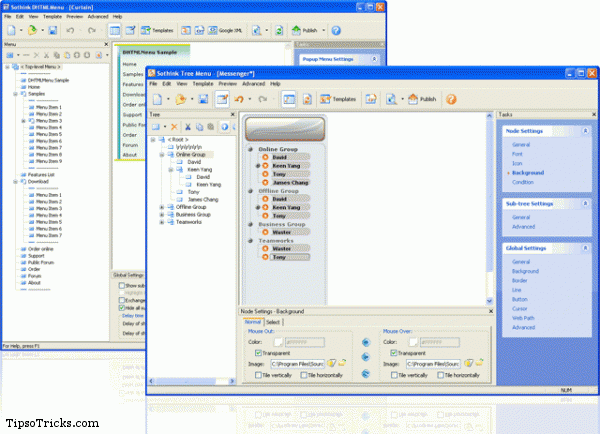Click Add node icon in Tree panel toolbar
600x434 pixels.
click(x=155, y=127)
